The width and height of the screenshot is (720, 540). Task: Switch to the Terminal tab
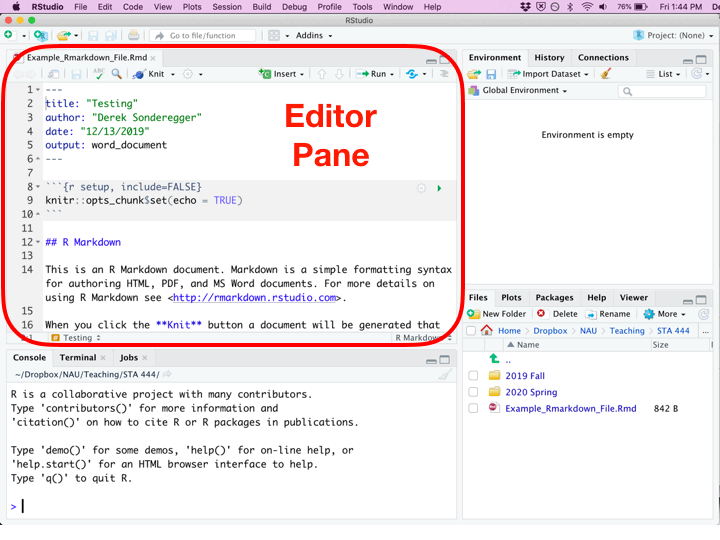pyautogui.click(x=78, y=357)
